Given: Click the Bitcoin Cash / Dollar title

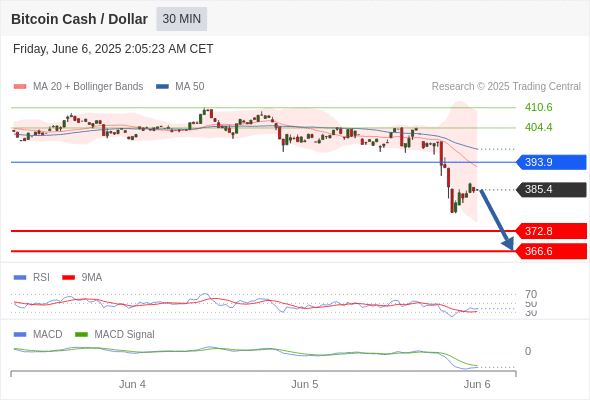Looking at the screenshot, I should [x=79, y=19].
